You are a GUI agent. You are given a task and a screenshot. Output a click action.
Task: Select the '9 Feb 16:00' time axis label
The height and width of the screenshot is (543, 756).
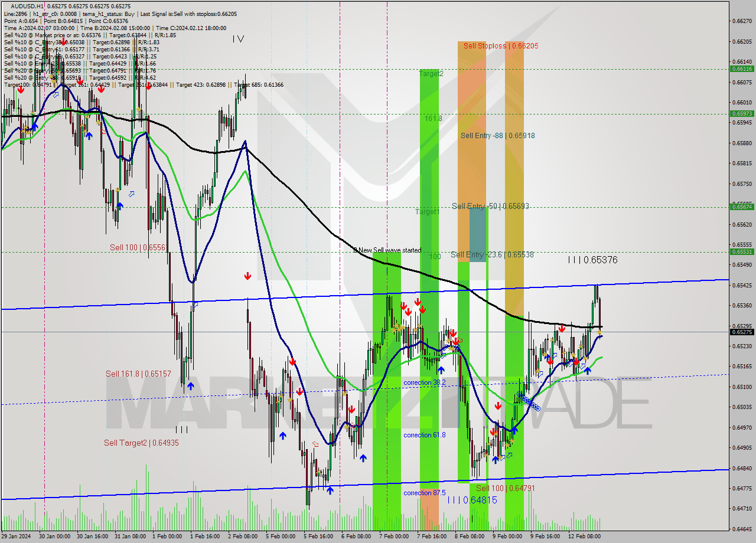pos(545,537)
